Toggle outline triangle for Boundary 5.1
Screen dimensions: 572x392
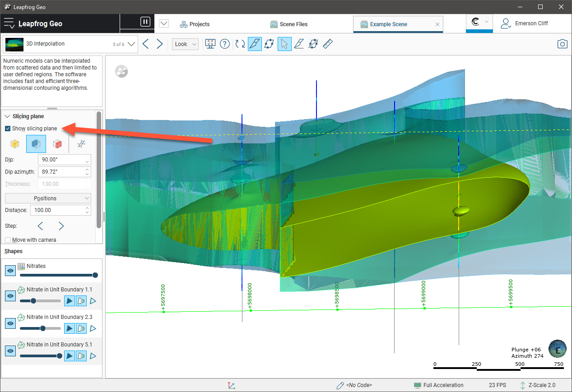tap(93, 356)
